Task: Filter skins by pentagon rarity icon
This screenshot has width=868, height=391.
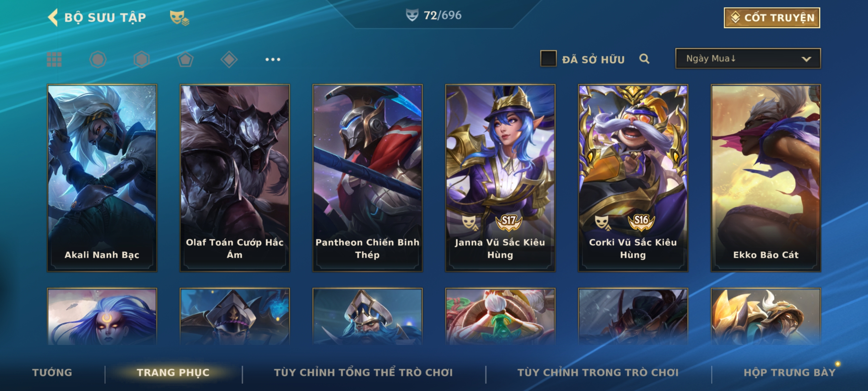Action: (x=185, y=59)
